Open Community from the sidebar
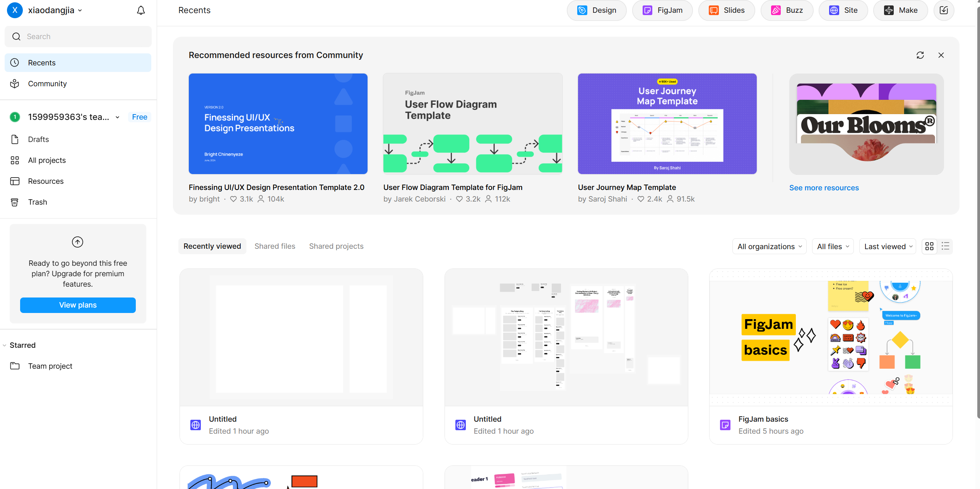This screenshot has height=489, width=980. tap(47, 84)
